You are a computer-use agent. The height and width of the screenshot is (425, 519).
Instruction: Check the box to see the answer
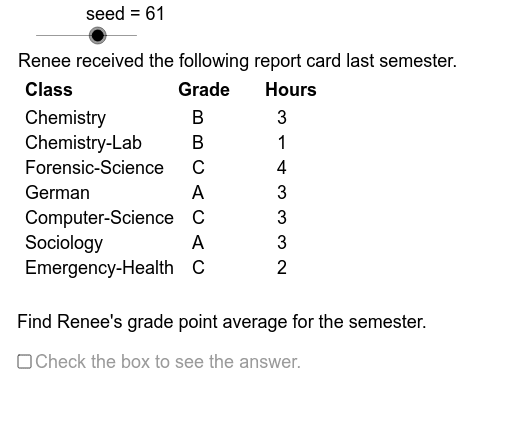tap(24, 362)
